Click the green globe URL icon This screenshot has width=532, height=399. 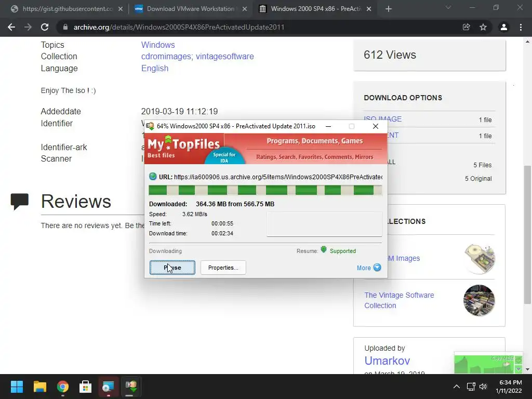pyautogui.click(x=153, y=177)
